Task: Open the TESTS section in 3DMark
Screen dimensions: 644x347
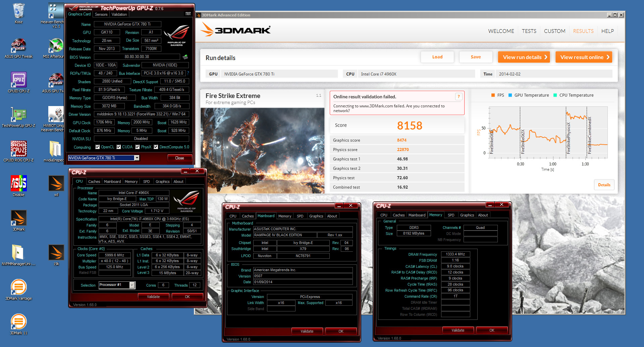Action: click(x=529, y=31)
